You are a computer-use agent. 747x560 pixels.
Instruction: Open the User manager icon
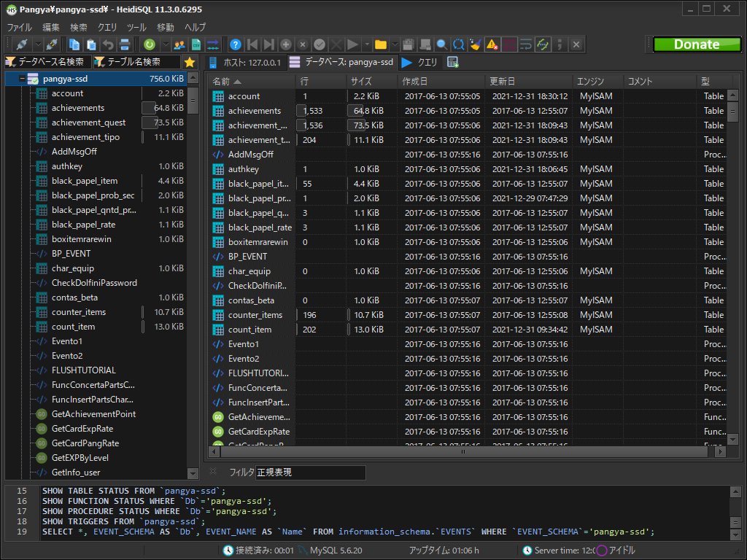coord(179,44)
